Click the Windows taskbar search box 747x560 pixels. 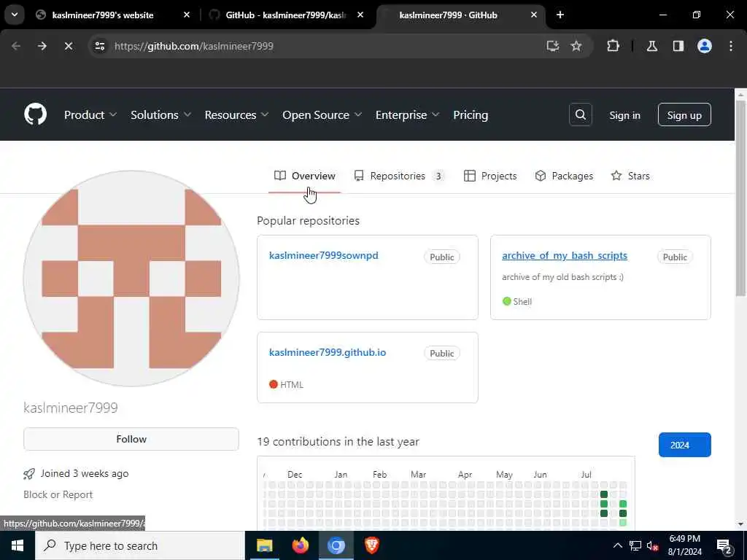click(x=139, y=545)
